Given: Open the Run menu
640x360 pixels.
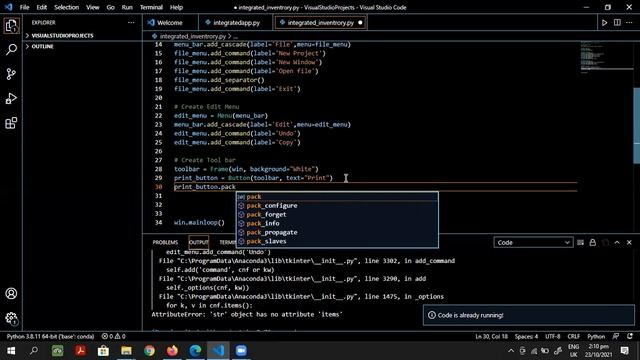Looking at the screenshot, I should (x=127, y=7).
